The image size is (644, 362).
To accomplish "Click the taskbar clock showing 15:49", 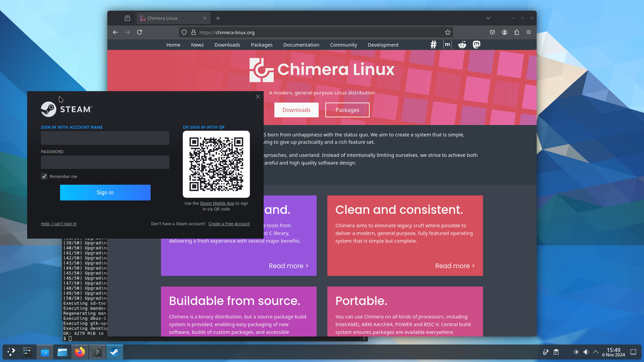I will coord(613,352).
